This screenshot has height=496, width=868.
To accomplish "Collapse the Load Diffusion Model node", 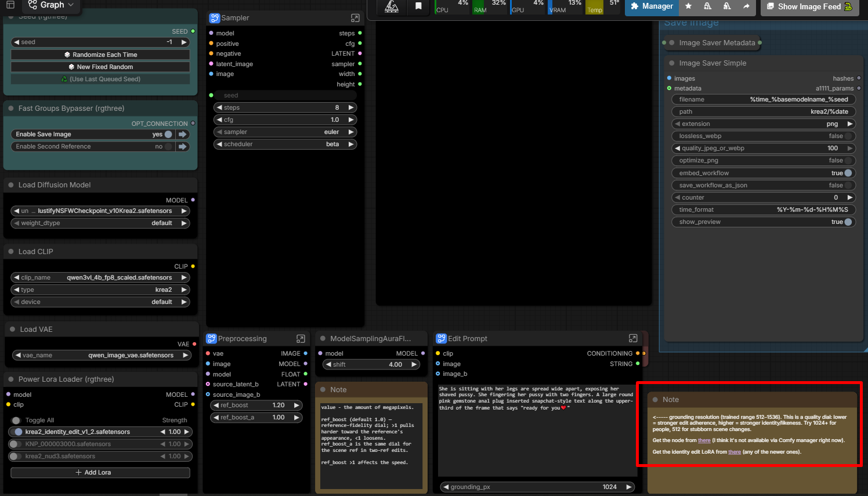I will tap(10, 185).
